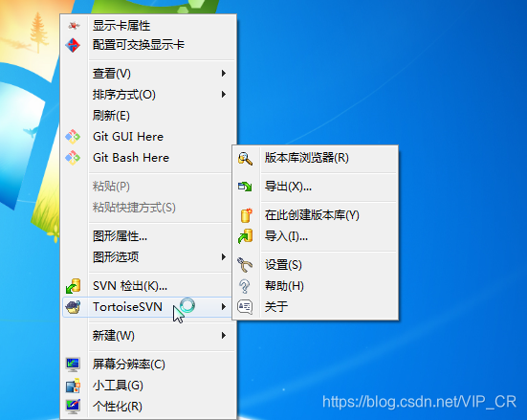Click the SVN 检出 checkout icon

point(73,286)
